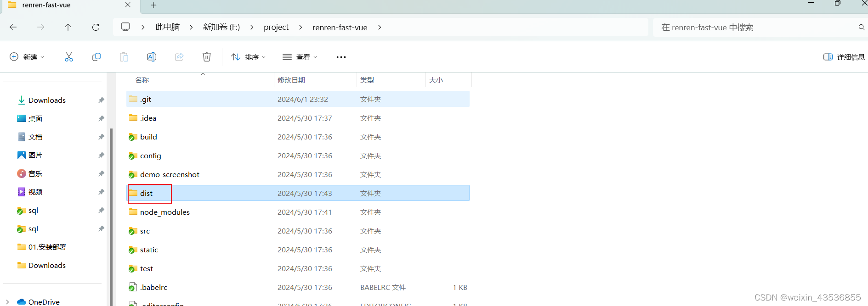The image size is (868, 306).
Task: Sort by 名称 column header
Action: coord(200,80)
